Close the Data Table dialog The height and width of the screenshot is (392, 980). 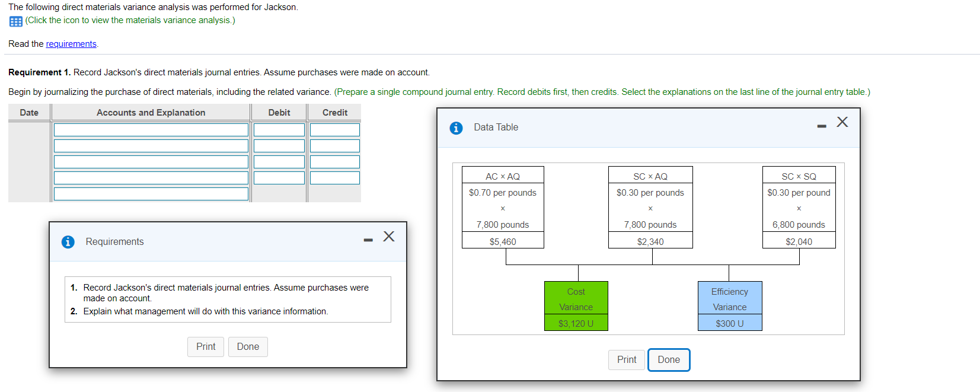point(842,122)
